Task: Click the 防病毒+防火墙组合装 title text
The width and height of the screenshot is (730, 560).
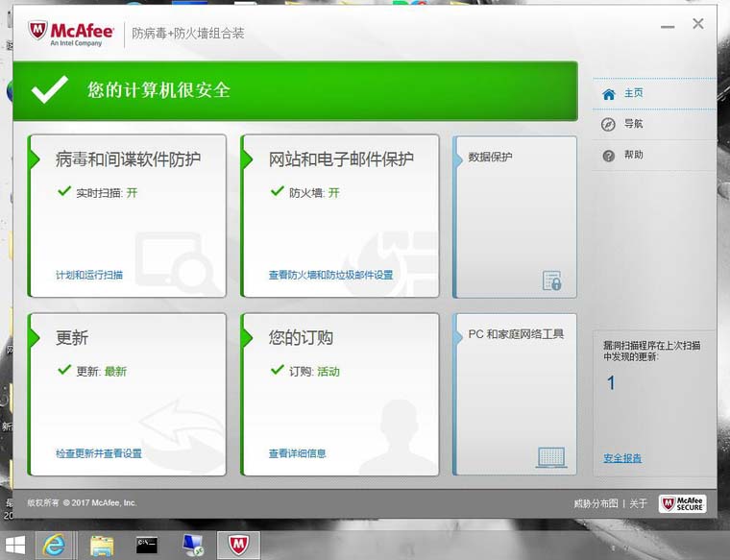Action: point(188,34)
